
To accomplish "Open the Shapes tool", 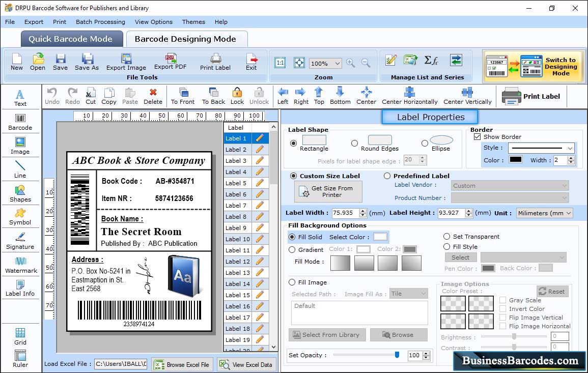I will click(x=20, y=194).
